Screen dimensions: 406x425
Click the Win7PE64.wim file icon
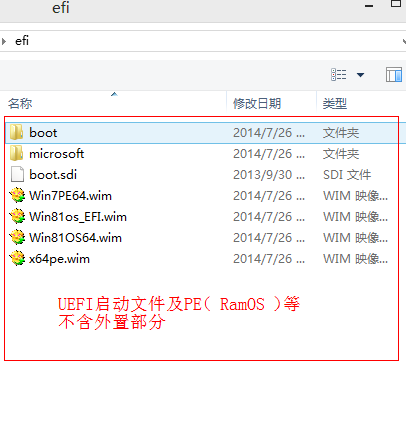click(x=17, y=195)
